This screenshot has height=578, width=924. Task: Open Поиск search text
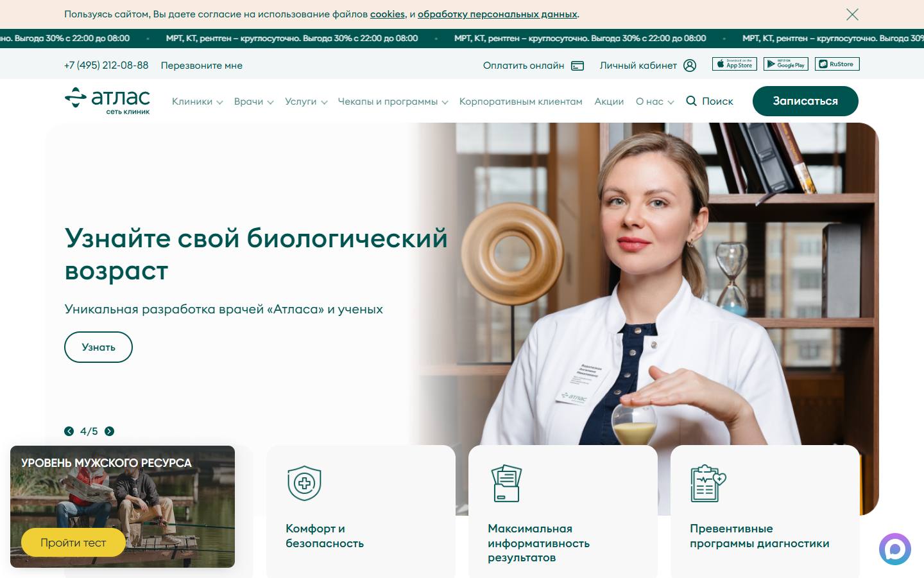point(717,101)
